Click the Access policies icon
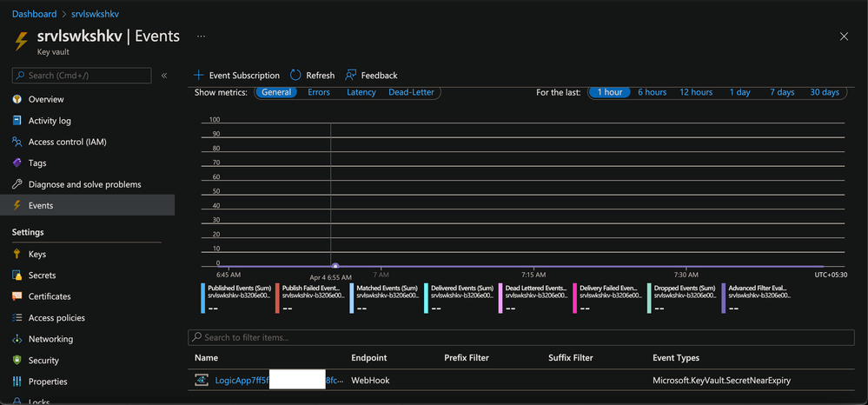The height and width of the screenshot is (405, 868). [17, 318]
